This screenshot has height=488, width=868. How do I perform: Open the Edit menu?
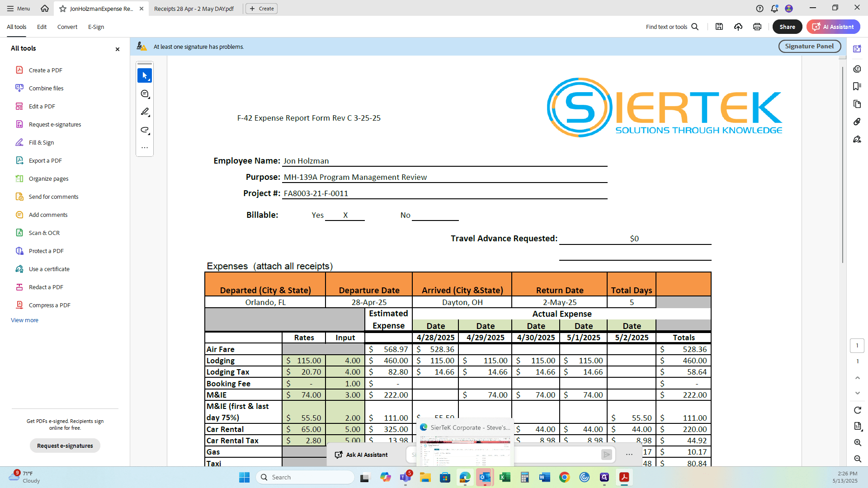pos(42,27)
